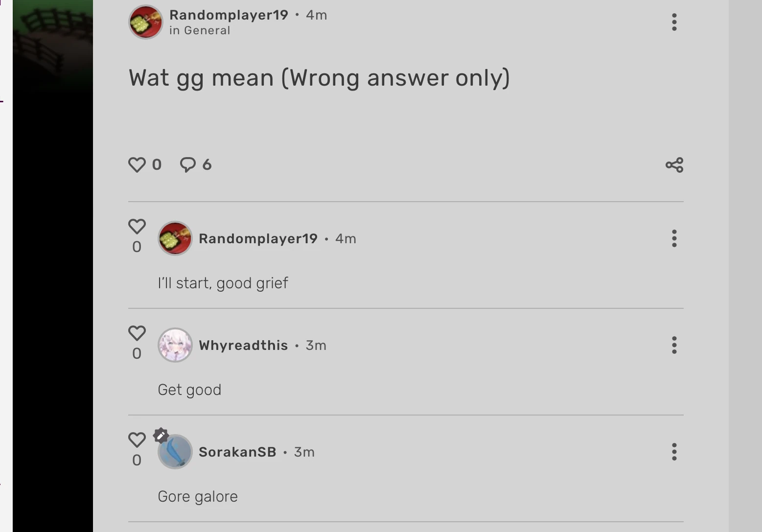The height and width of the screenshot is (532, 762).
Task: Like the main post with heart icon
Action: (137, 164)
